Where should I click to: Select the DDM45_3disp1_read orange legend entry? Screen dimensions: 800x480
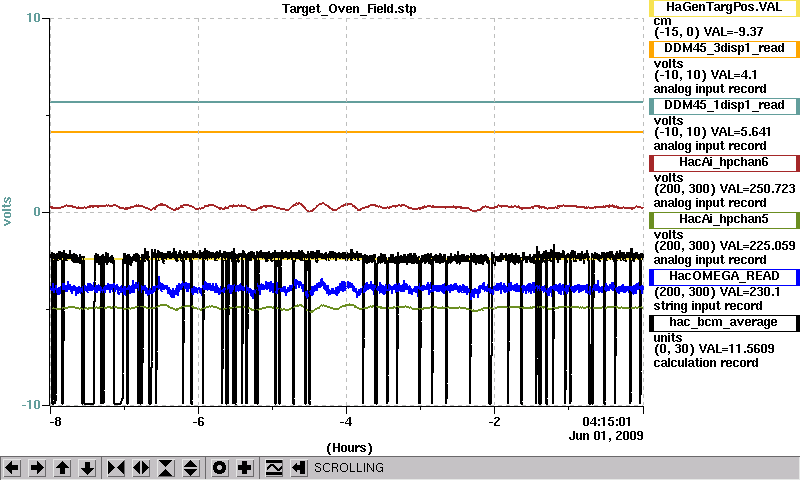pos(724,48)
